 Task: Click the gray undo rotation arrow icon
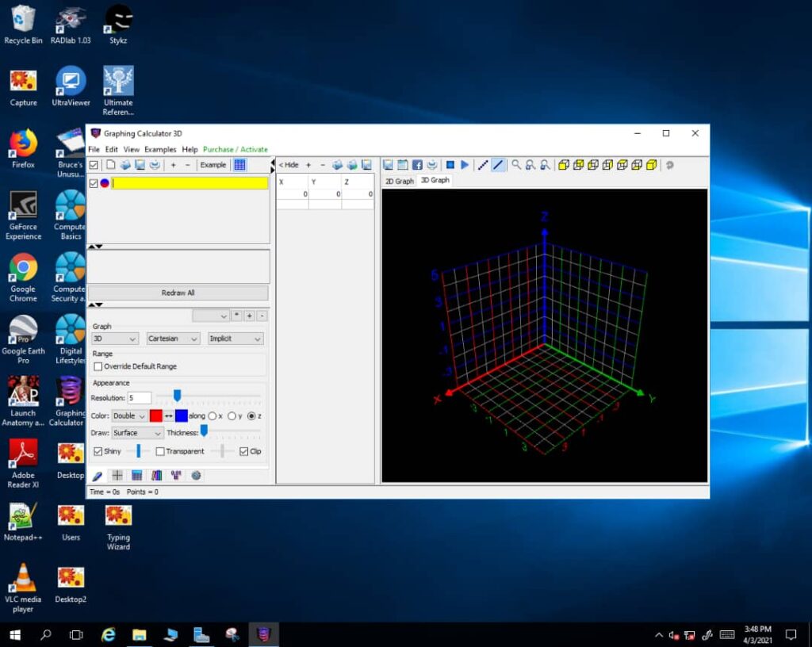(x=669, y=165)
